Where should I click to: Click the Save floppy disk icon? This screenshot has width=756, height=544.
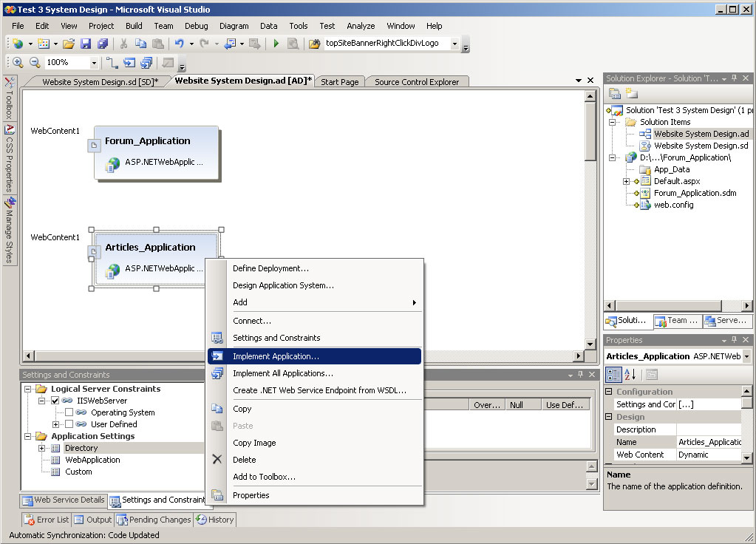pos(86,44)
